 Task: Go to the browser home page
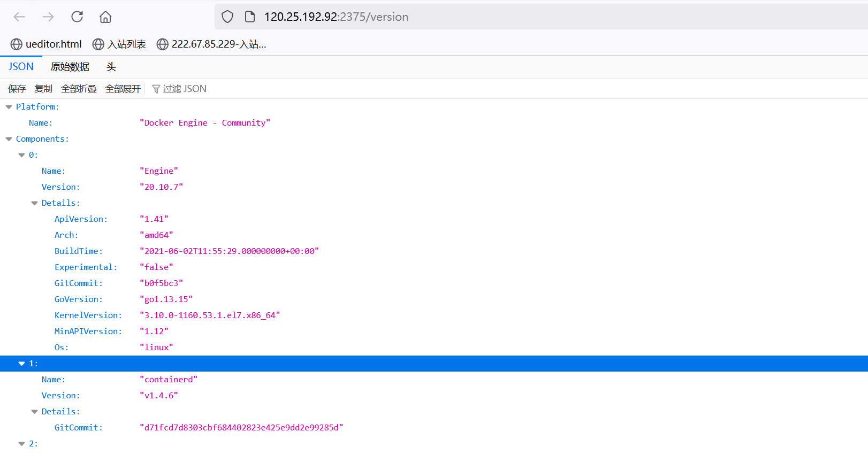tap(105, 17)
